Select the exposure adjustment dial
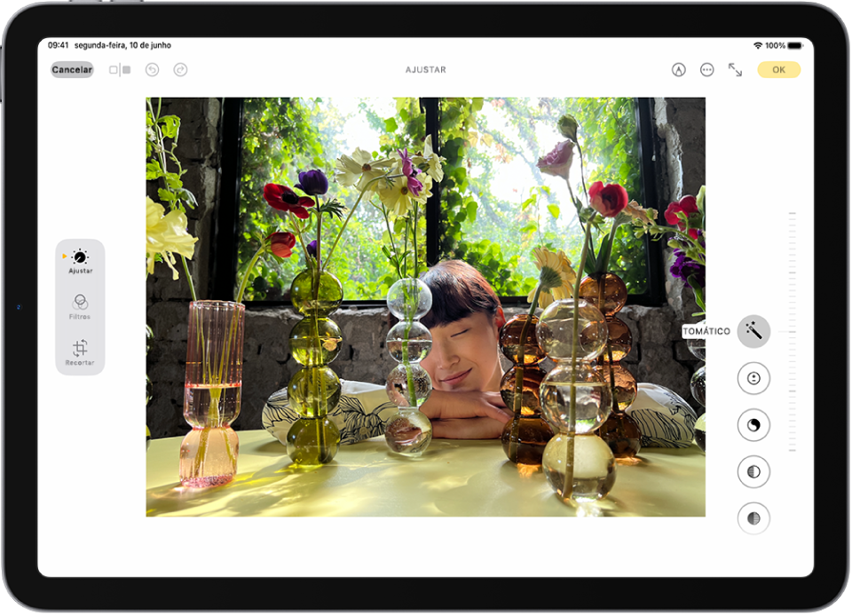The image size is (852, 616). [753, 378]
